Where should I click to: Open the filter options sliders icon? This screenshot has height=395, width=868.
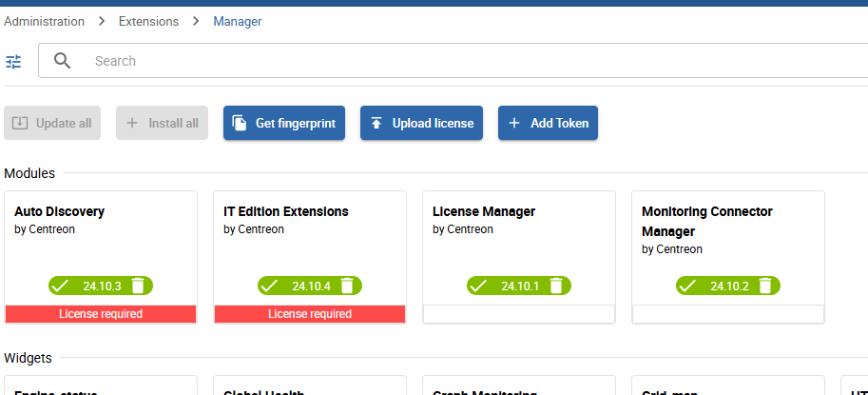pos(13,62)
